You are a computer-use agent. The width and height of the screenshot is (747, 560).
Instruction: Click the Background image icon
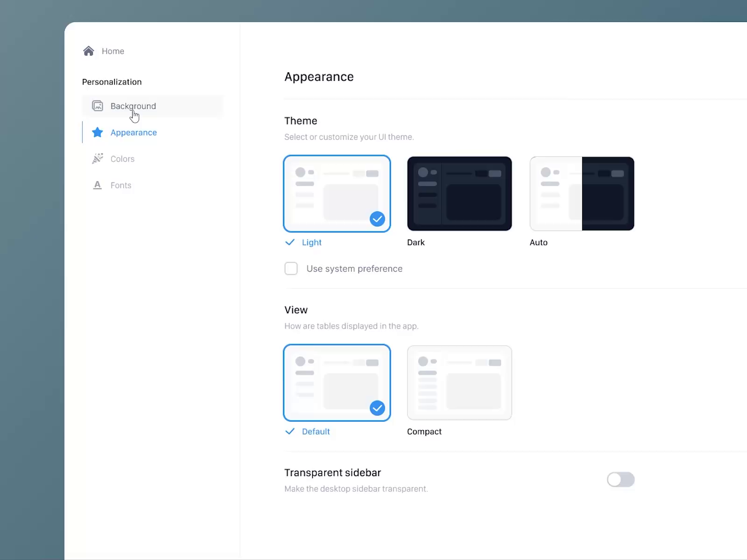coord(97,106)
